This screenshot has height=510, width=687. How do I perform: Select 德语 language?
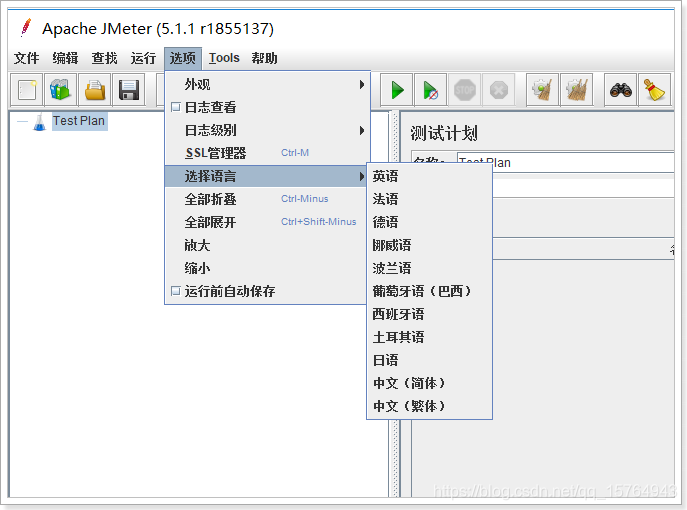click(429, 222)
